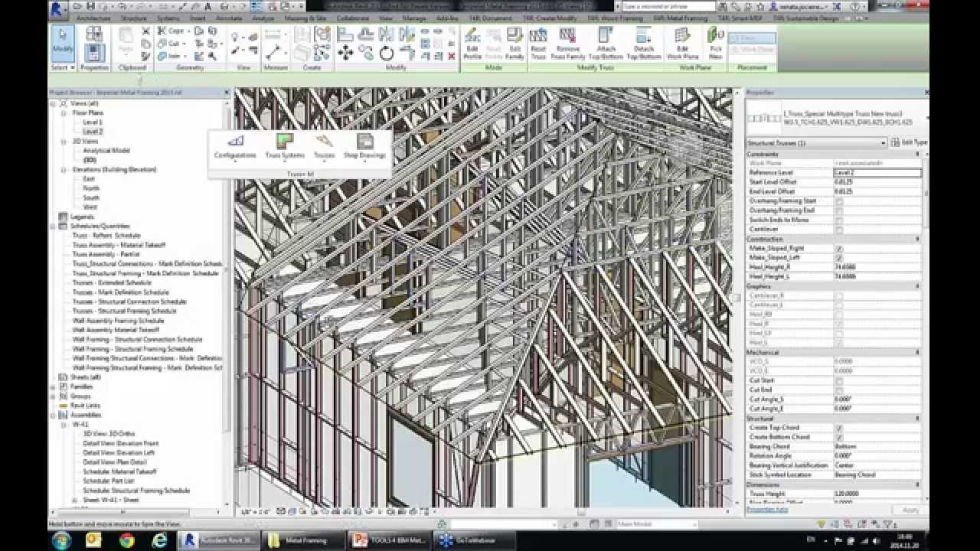Open the Massing & Site ribbon tab
Image resolution: width=980 pixels, height=551 pixels.
click(x=305, y=18)
